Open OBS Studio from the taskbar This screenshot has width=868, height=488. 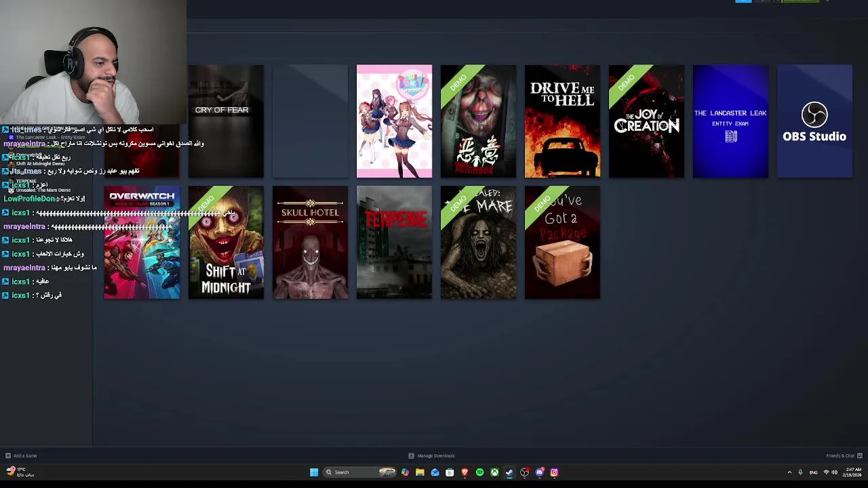click(524, 472)
